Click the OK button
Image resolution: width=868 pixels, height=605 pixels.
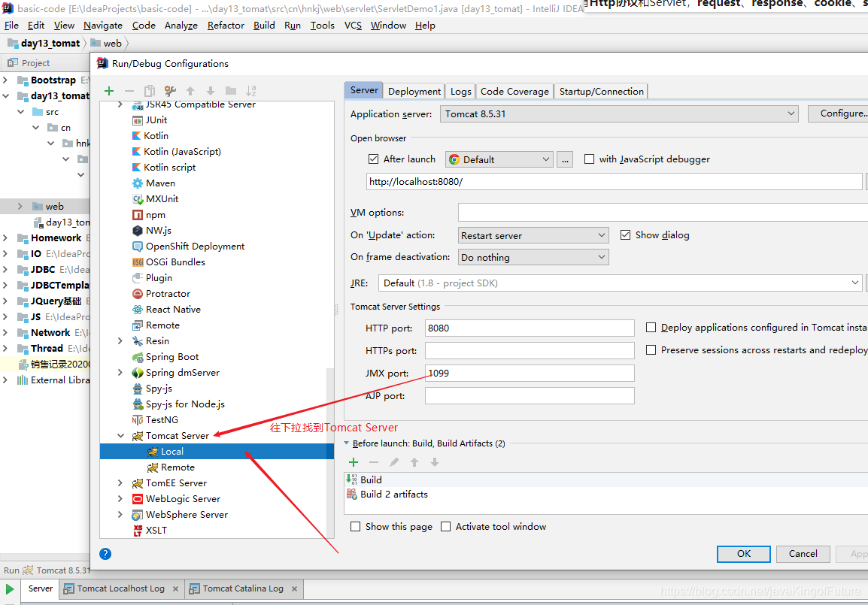pos(743,554)
